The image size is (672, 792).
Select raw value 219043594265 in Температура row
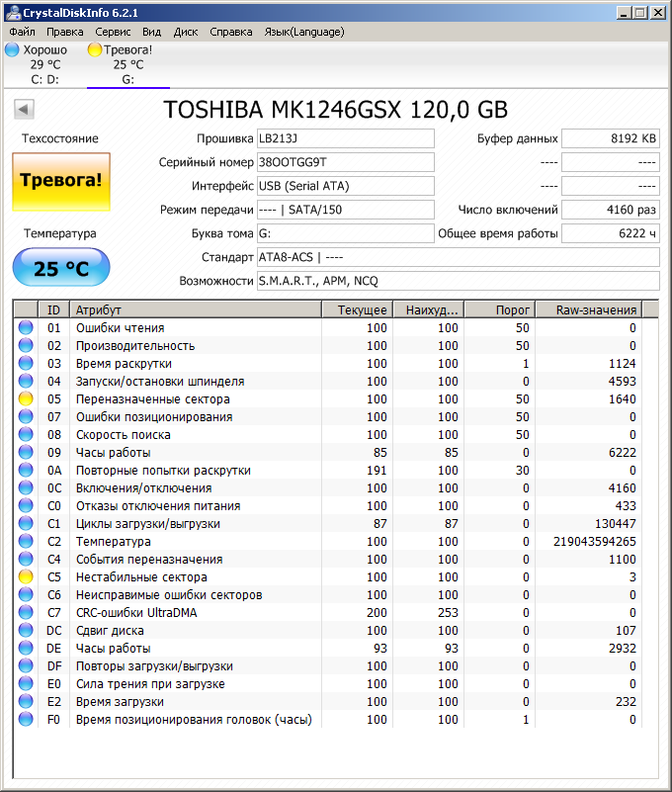[x=594, y=542]
